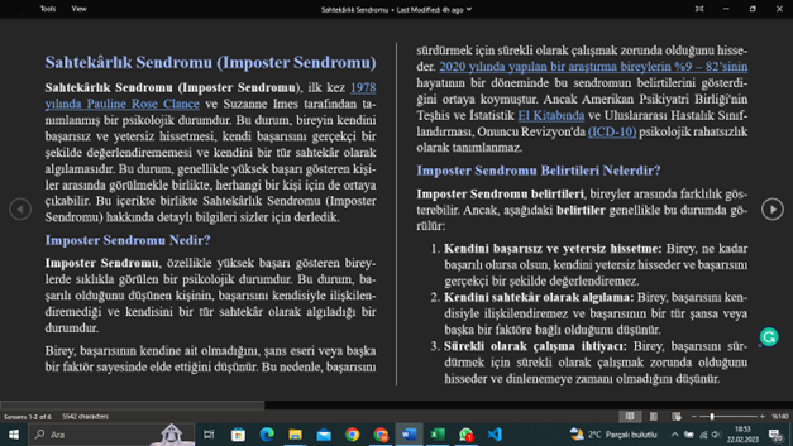The width and height of the screenshot is (793, 446).
Task: Open the 'El Kitabında' hyperlink
Action: click(551, 115)
